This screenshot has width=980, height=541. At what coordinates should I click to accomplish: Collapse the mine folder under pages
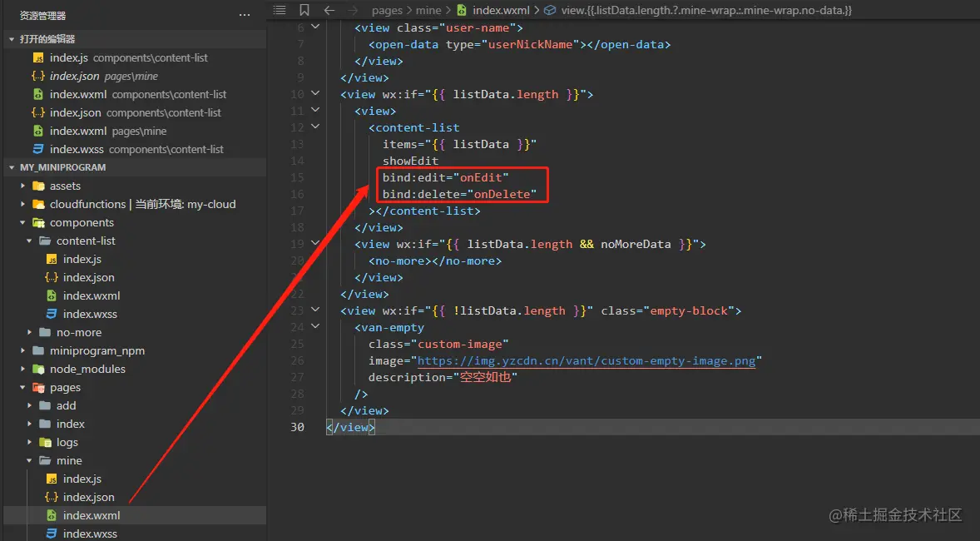coord(29,460)
